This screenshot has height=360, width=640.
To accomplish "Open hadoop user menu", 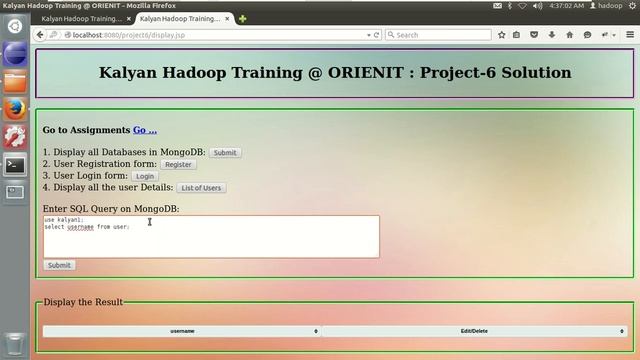I will click(606, 6).
